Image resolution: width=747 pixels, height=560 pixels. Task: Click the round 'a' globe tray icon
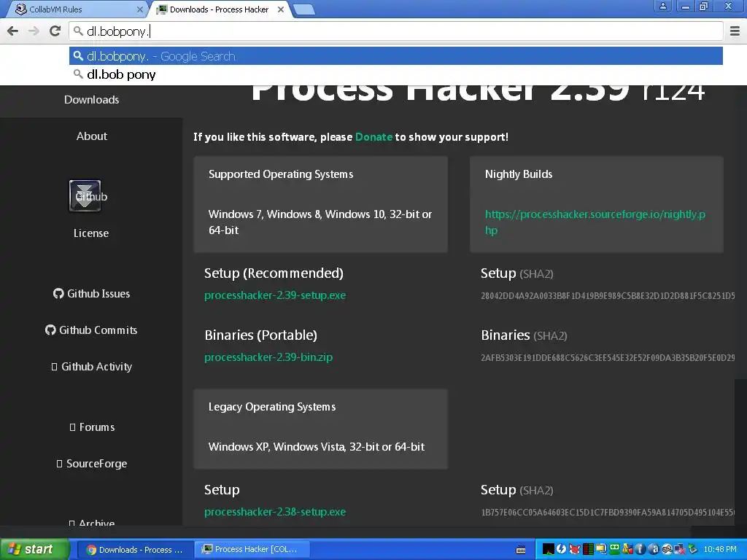tap(654, 549)
